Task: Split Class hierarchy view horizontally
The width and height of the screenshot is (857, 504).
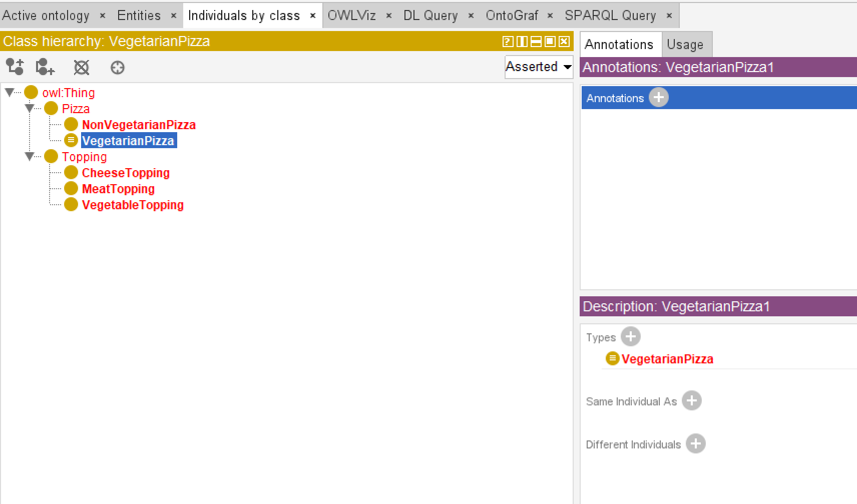Action: coord(536,42)
